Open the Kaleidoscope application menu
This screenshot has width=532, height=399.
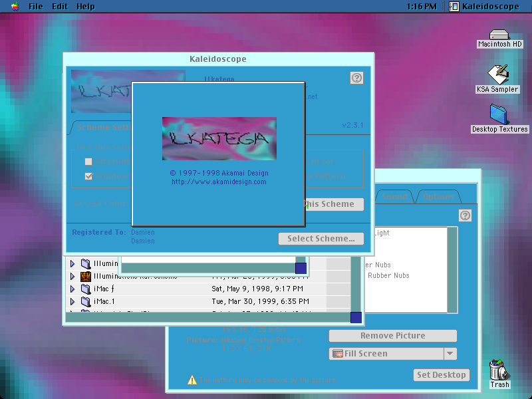coord(485,7)
